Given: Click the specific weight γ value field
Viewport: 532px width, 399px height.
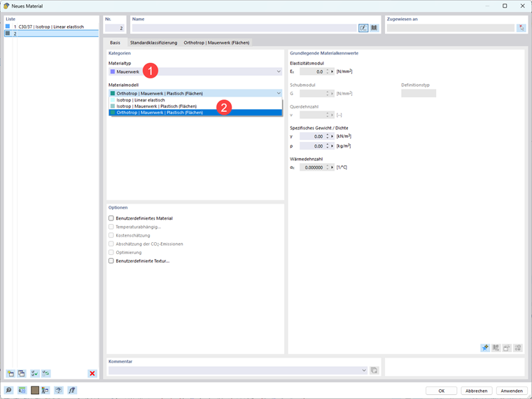Looking at the screenshot, I should [x=312, y=136].
